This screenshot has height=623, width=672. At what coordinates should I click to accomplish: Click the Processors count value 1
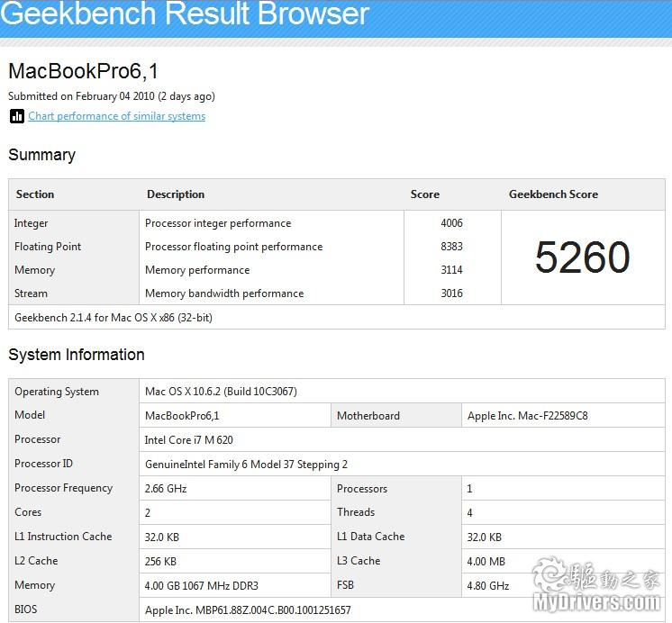[469, 489]
